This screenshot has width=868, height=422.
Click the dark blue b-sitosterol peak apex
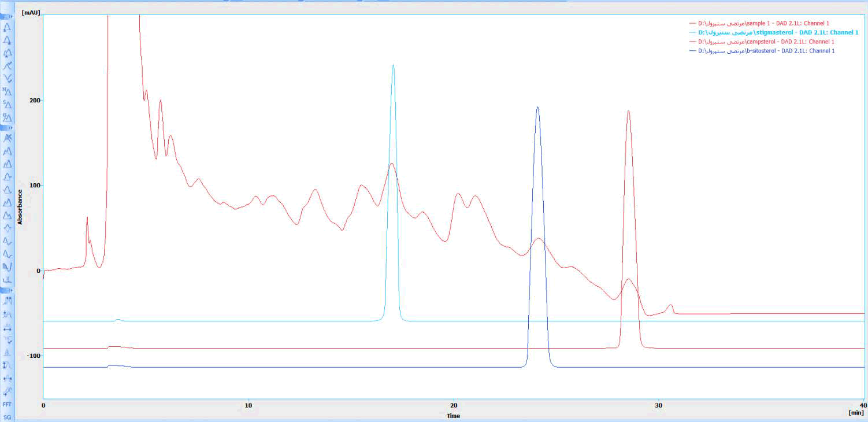[x=537, y=108]
